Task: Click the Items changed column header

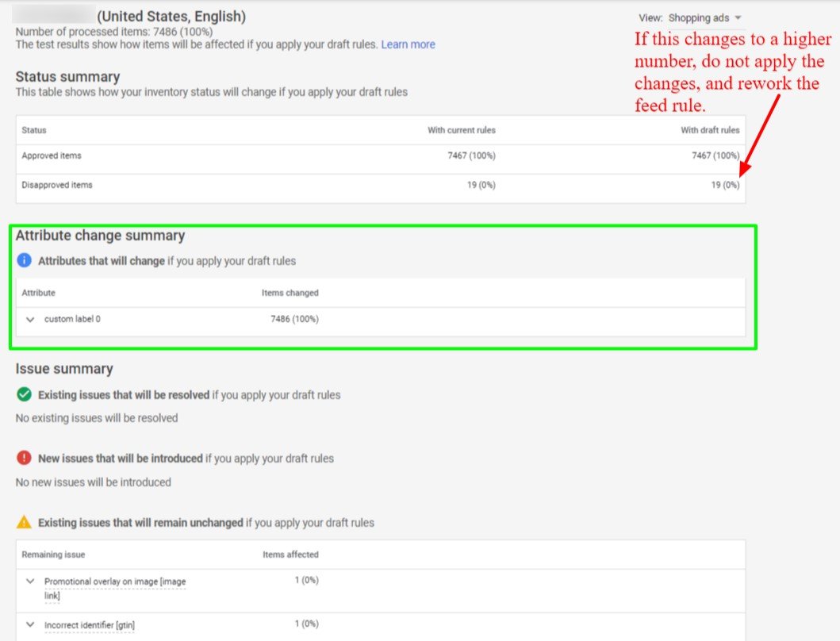Action: pos(290,293)
